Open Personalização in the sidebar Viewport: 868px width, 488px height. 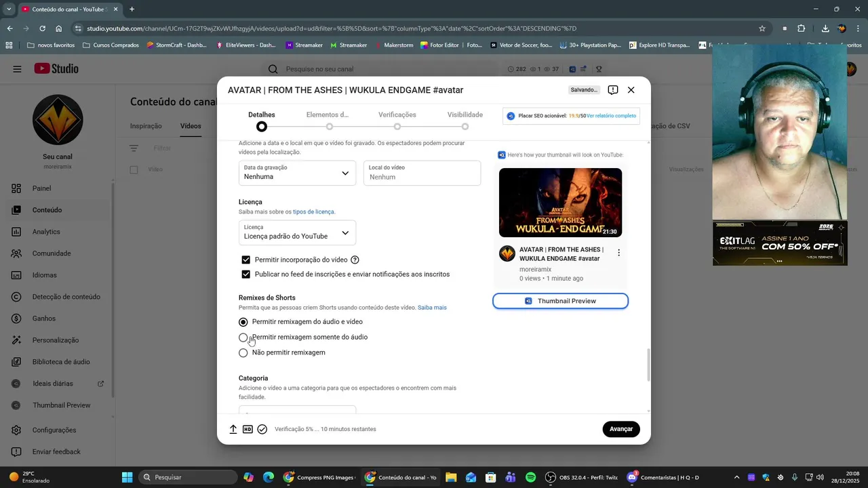coord(54,340)
